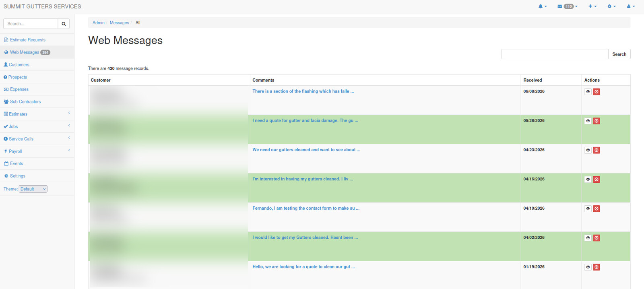The width and height of the screenshot is (644, 289).
Task: Click the sidebar search magnifier button
Action: tap(64, 24)
